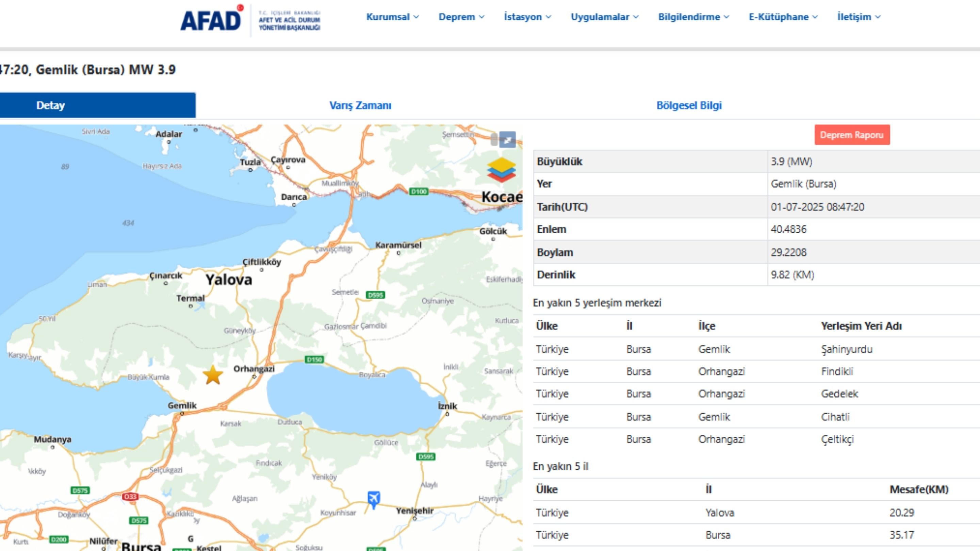Image resolution: width=980 pixels, height=551 pixels.
Task: Click the Yalova distance value 20.29
Action: [902, 513]
